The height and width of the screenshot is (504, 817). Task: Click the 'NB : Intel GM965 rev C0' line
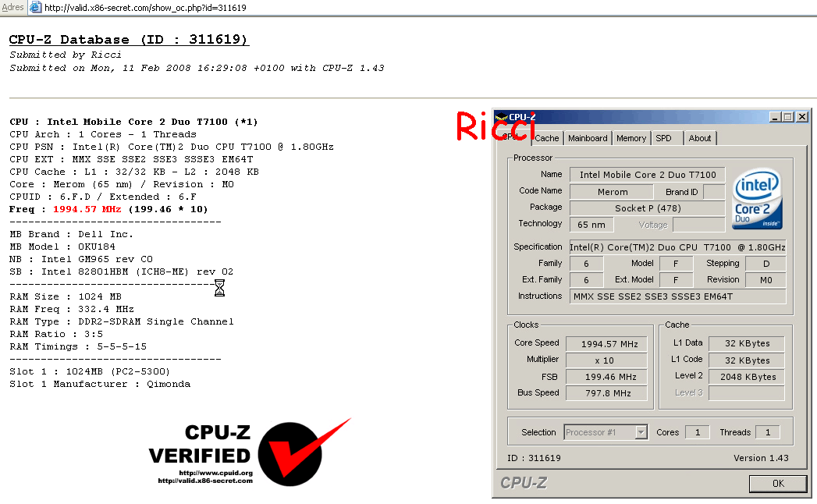tap(81, 259)
